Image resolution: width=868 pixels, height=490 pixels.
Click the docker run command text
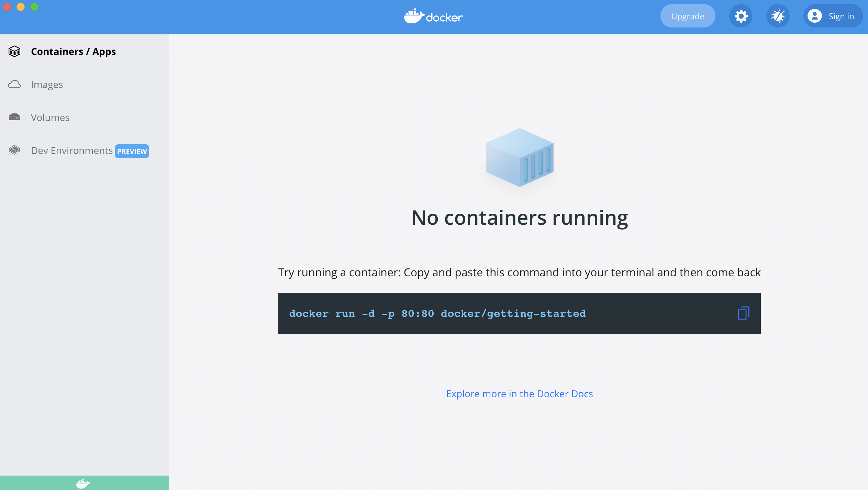coord(437,313)
